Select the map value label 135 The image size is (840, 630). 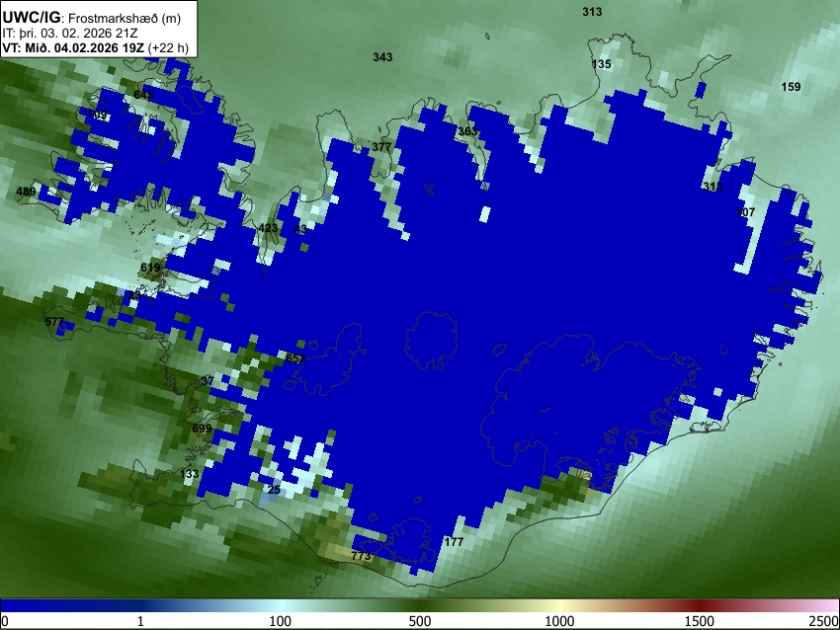[601, 64]
